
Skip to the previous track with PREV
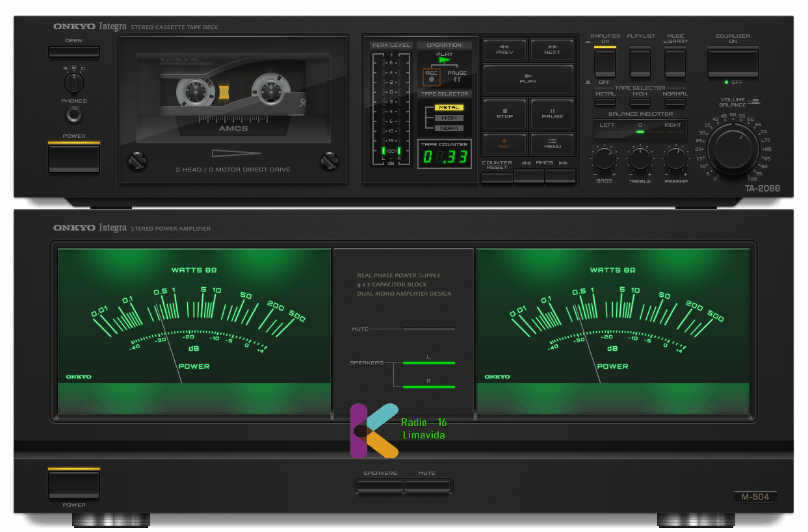(504, 49)
